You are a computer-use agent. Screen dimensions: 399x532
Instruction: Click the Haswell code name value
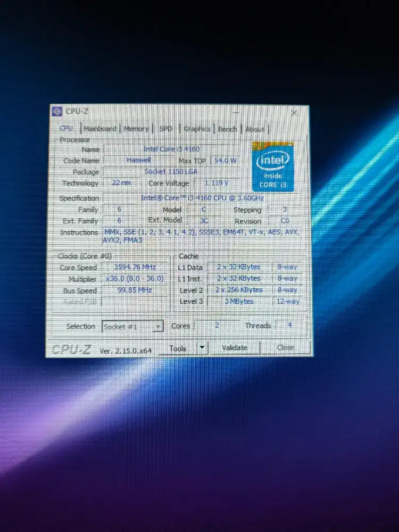(138, 160)
